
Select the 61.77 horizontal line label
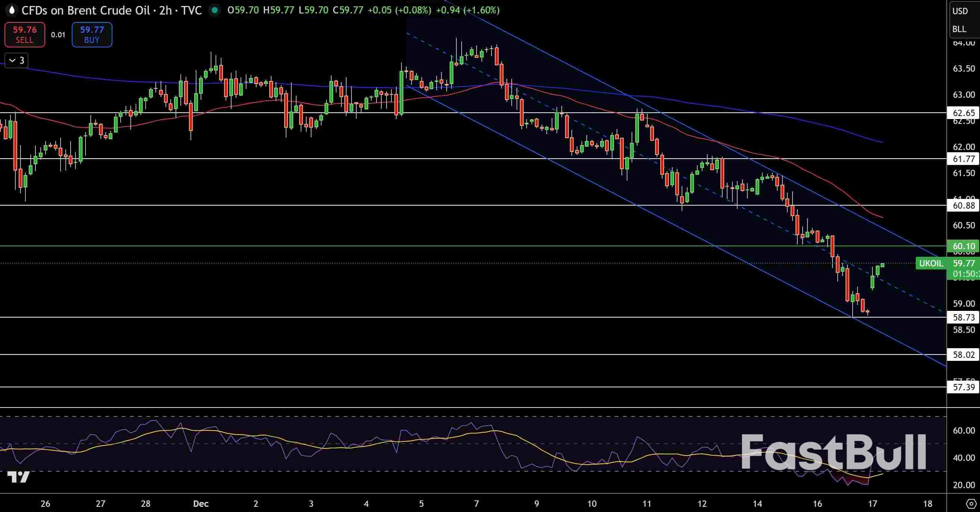click(963, 159)
